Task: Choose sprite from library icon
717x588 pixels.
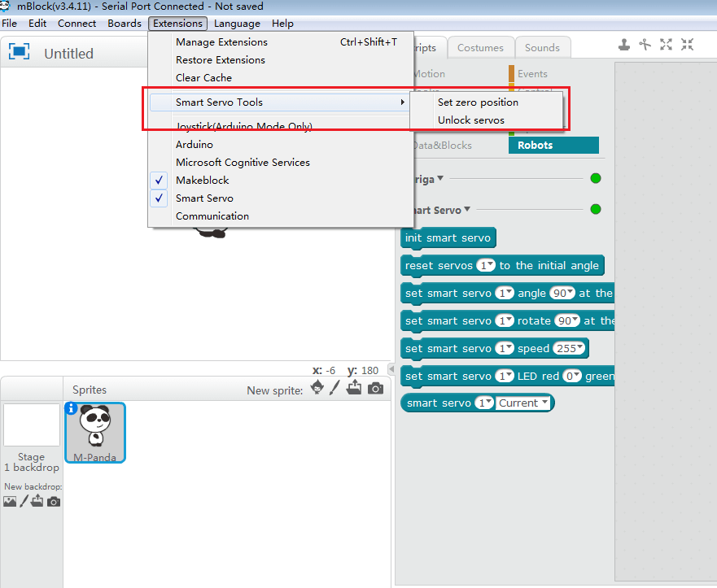Action: pos(317,388)
